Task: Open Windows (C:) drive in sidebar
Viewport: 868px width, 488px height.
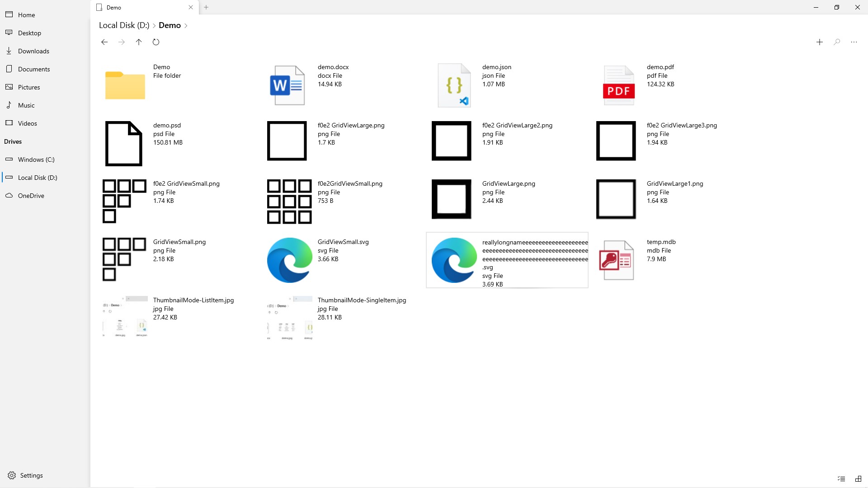Action: [x=36, y=160]
